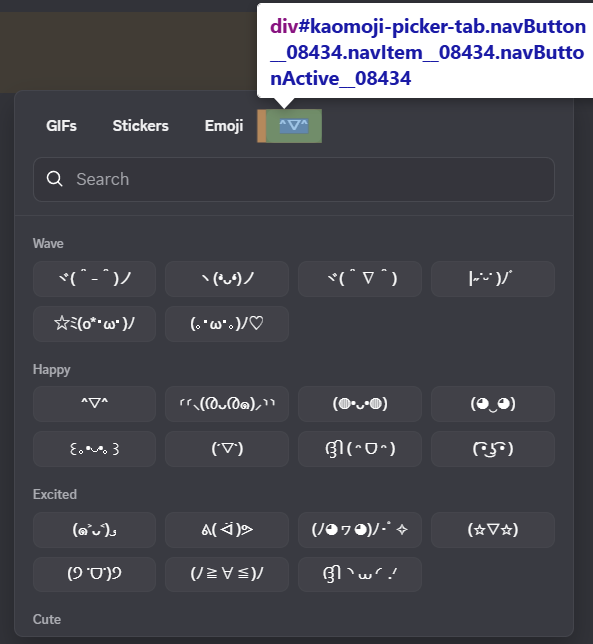Click the kaomoji ^▽^ picker tab
593x644 pixels.
294,126
